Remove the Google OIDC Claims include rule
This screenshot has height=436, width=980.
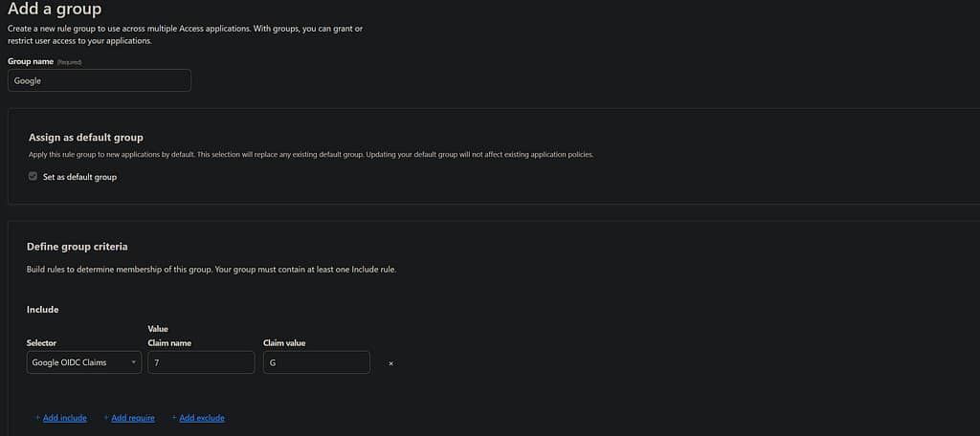tap(390, 363)
